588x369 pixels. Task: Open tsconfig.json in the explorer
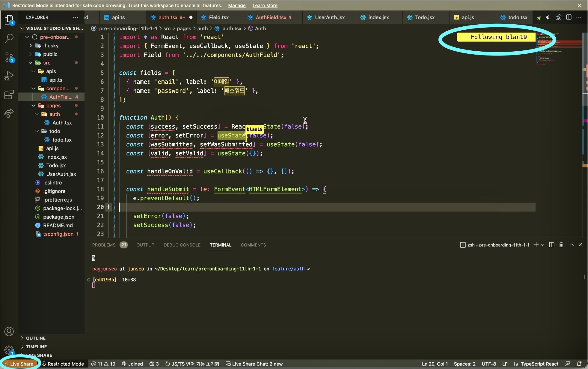58,234
